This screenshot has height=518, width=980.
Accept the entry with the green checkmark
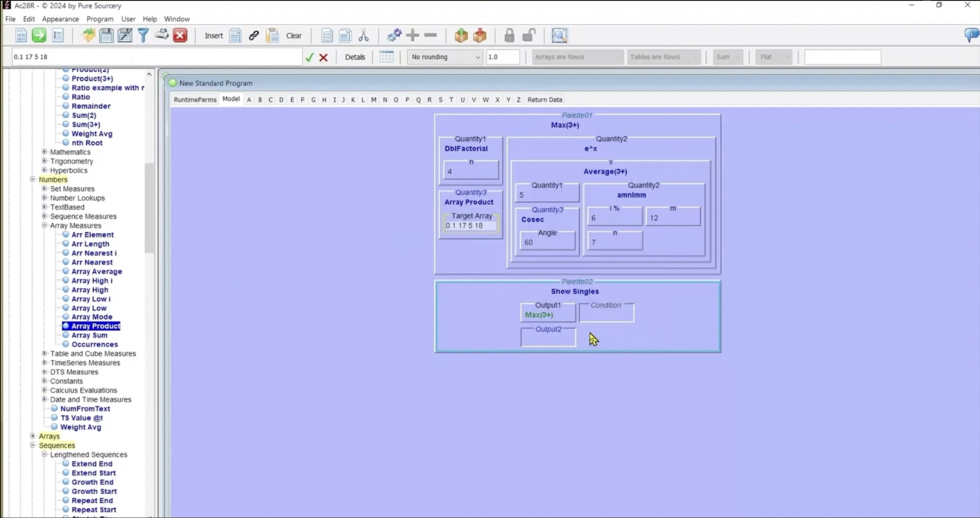pos(309,57)
